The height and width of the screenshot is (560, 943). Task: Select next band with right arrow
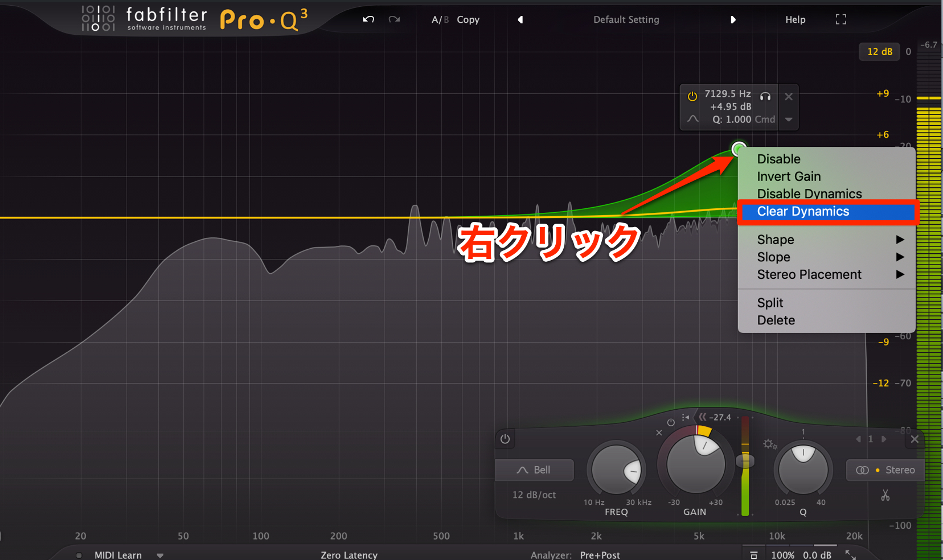coord(884,439)
